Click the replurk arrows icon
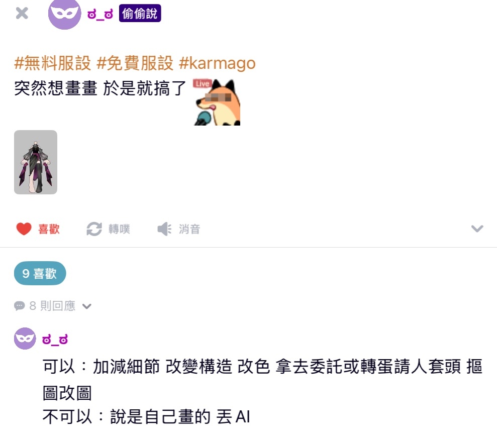 [94, 229]
